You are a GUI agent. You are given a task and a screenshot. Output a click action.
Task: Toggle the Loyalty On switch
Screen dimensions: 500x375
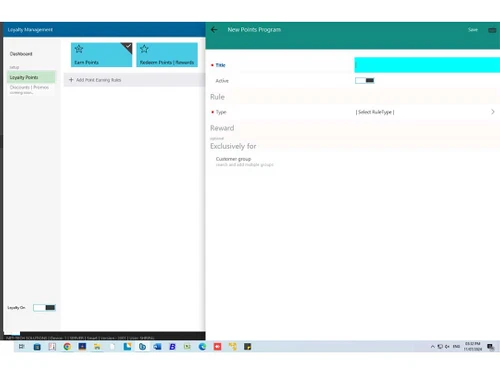(x=44, y=308)
